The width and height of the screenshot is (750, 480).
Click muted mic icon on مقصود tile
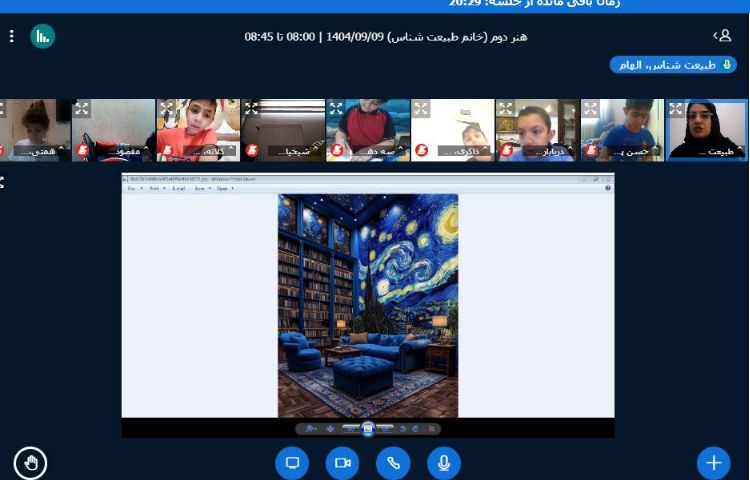(82, 150)
